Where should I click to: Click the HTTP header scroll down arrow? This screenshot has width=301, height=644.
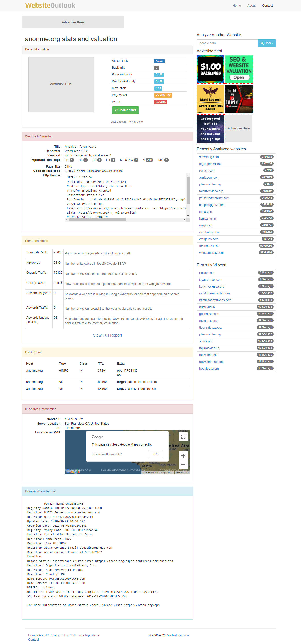tap(188, 216)
